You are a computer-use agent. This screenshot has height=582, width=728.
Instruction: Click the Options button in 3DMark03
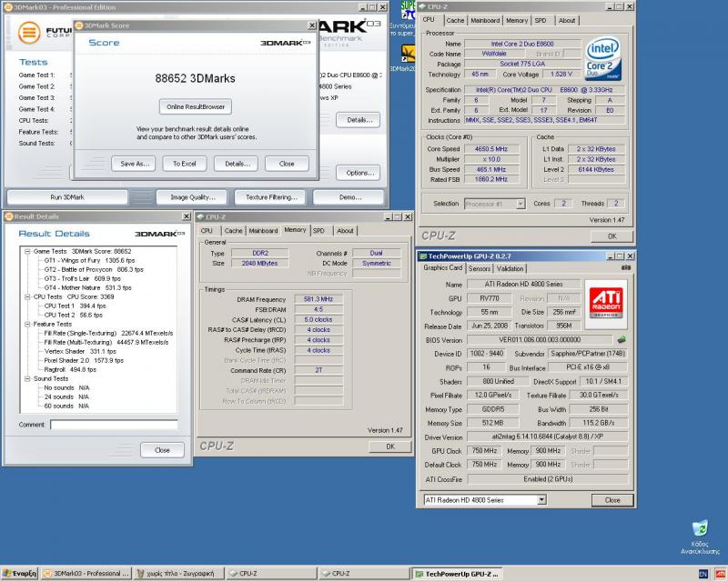click(359, 173)
